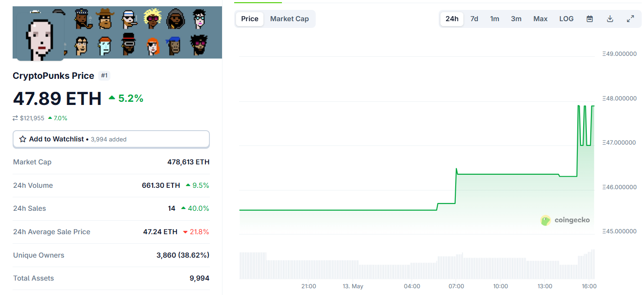Download the chart data
The width and height of the screenshot is (644, 295).
point(610,19)
